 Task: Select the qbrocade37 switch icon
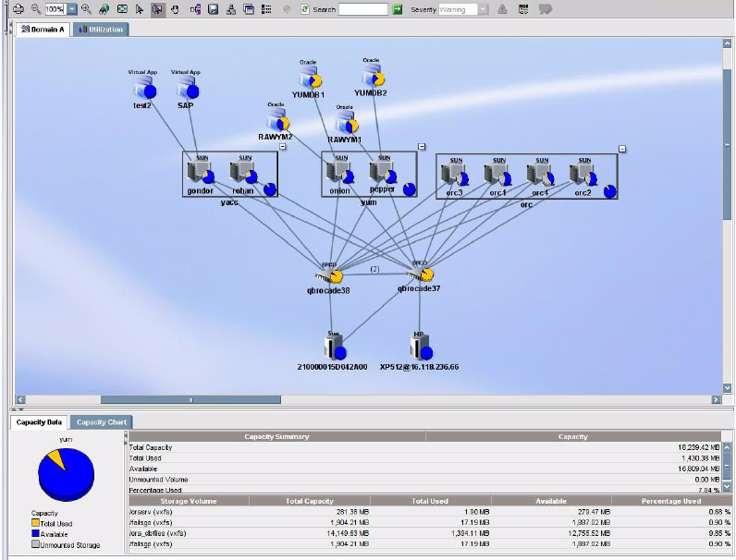pyautogui.click(x=420, y=274)
